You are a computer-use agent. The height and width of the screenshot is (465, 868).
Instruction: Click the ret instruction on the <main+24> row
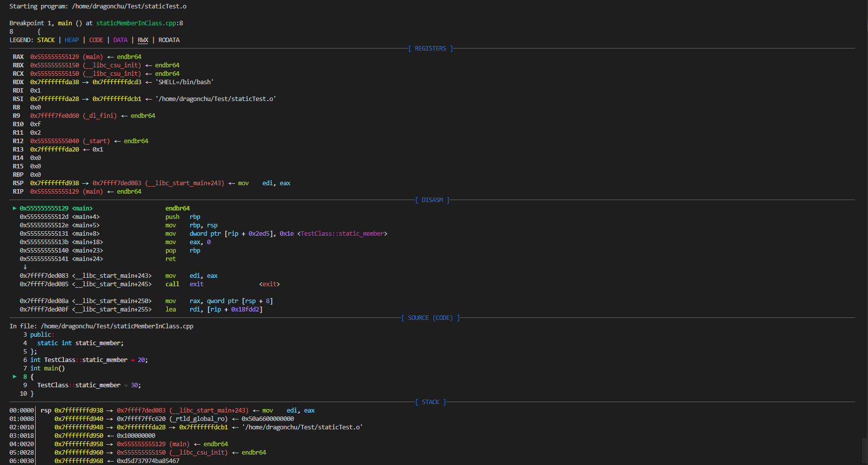tap(171, 259)
